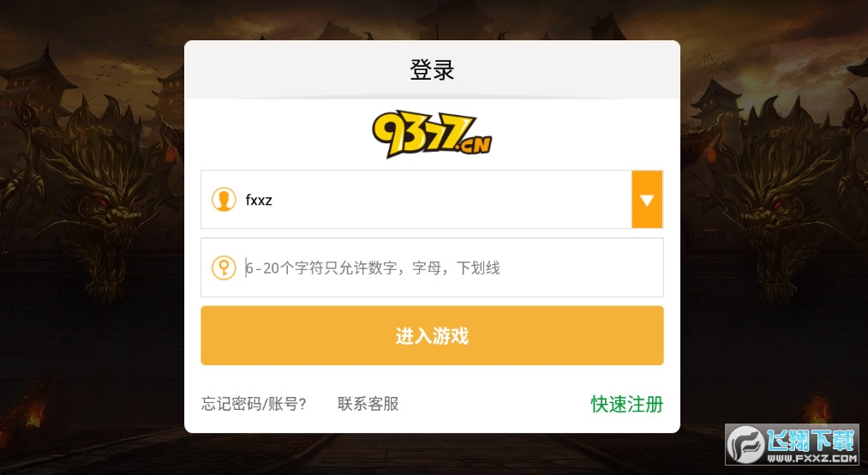Click the user avatar icon in account field
The image size is (868, 475).
click(x=224, y=200)
